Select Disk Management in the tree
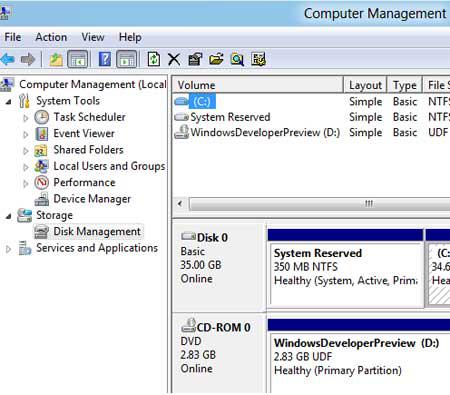The width and height of the screenshot is (450, 395). coord(97,231)
